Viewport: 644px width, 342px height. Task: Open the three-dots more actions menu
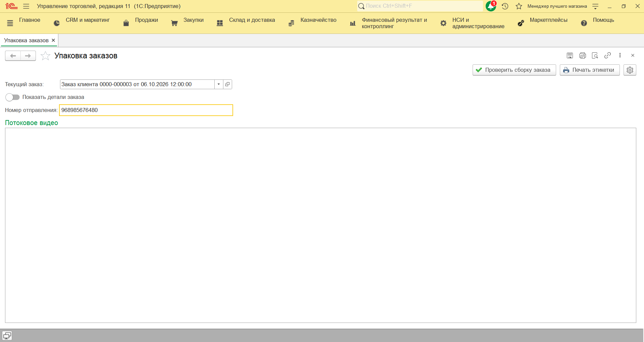[620, 55]
